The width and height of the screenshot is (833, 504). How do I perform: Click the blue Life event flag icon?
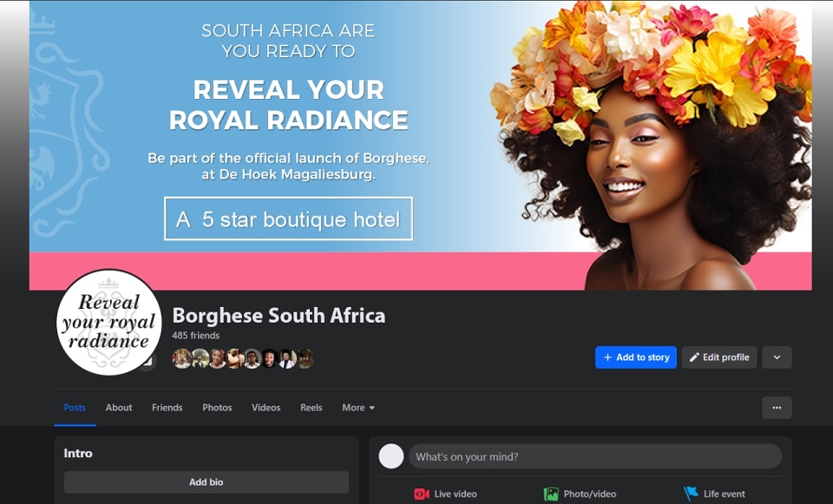point(691,494)
